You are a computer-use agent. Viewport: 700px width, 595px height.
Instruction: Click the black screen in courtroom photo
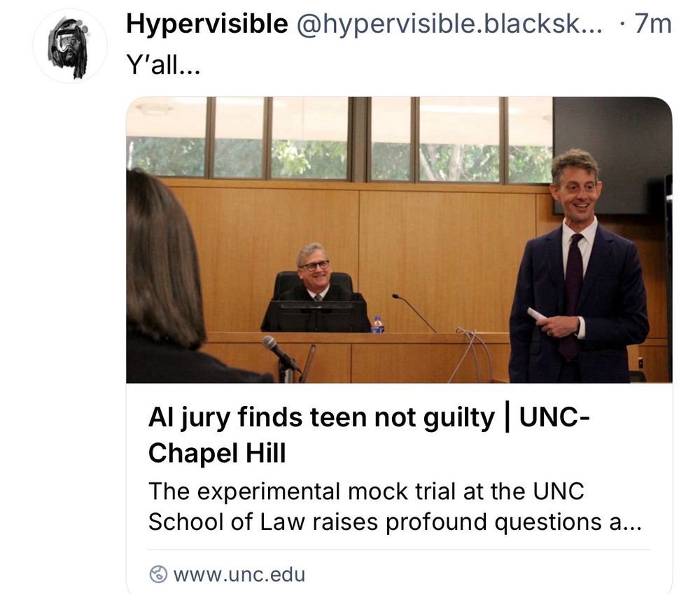[x=612, y=155]
